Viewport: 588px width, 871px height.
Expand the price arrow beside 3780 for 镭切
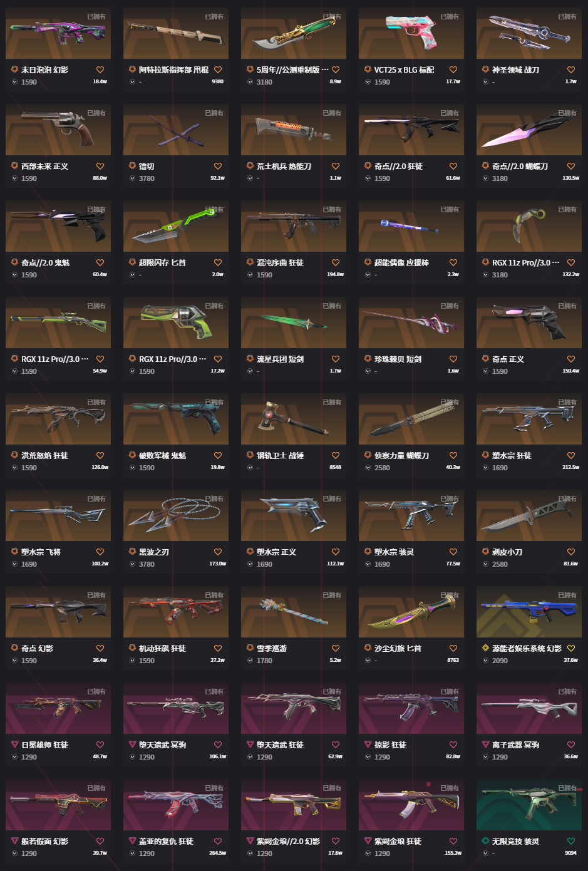click(x=132, y=178)
